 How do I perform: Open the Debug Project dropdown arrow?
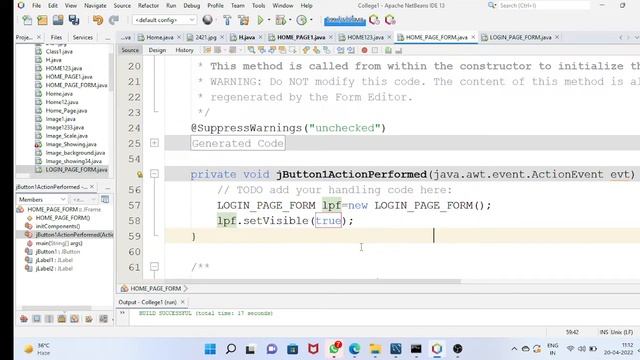[x=290, y=20]
